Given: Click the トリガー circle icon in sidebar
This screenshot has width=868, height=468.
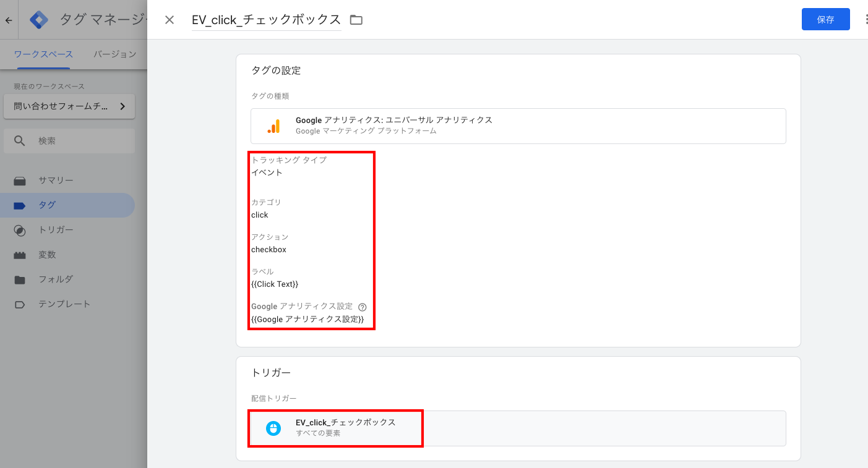Looking at the screenshot, I should (20, 230).
